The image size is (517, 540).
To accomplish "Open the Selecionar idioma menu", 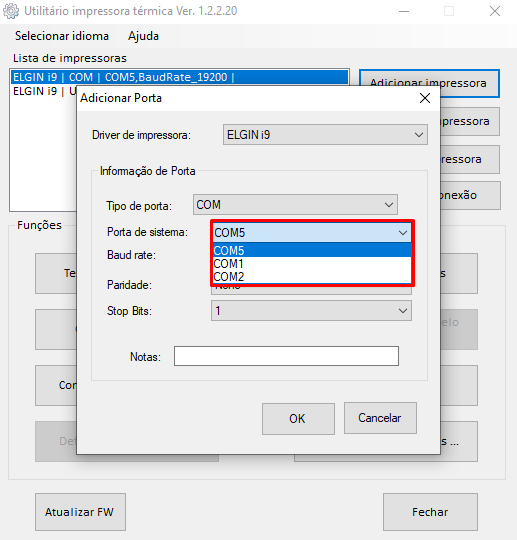I will [x=62, y=36].
